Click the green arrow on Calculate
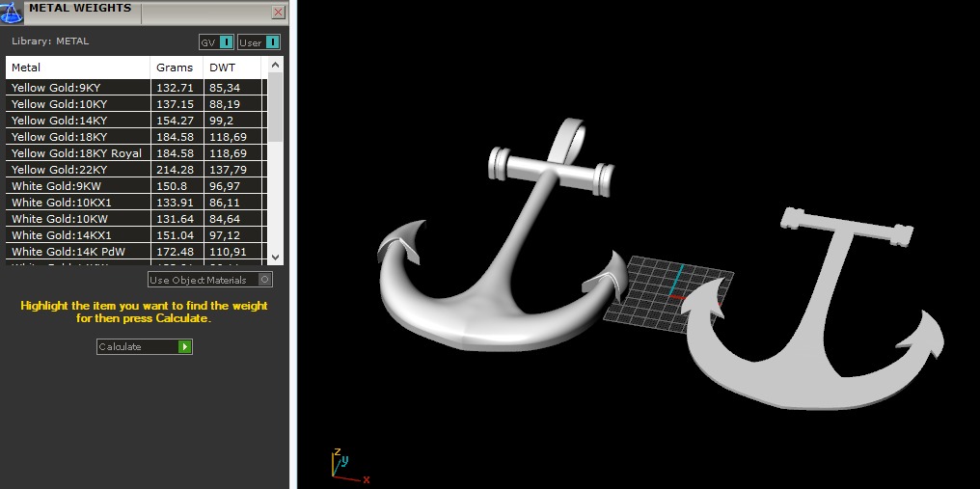 click(x=184, y=346)
